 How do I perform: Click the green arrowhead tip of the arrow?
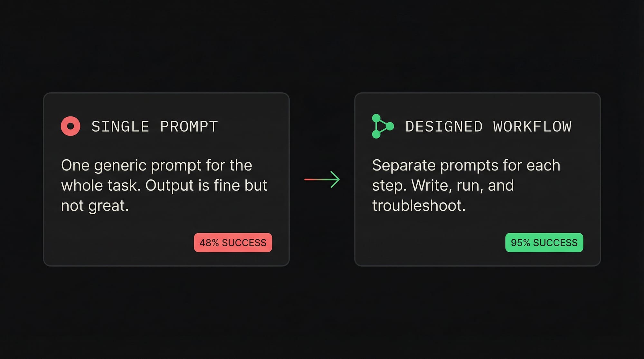pyautogui.click(x=338, y=179)
